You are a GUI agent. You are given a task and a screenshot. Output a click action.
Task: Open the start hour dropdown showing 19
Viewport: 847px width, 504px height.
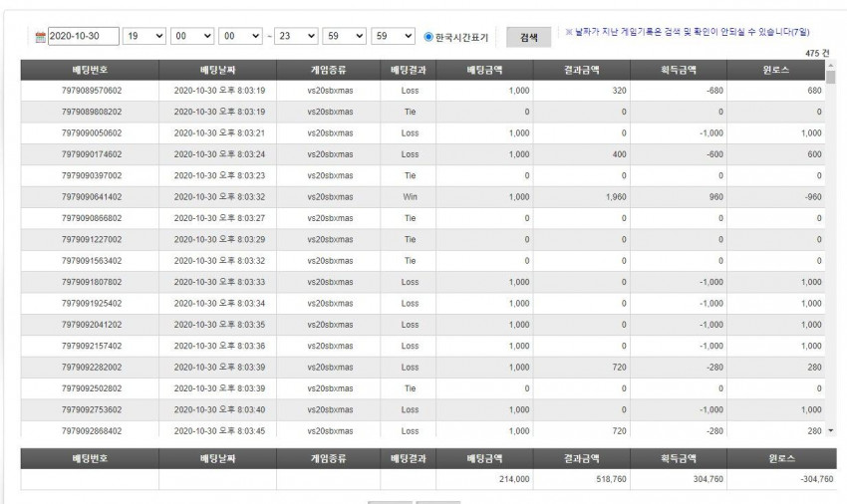(144, 36)
